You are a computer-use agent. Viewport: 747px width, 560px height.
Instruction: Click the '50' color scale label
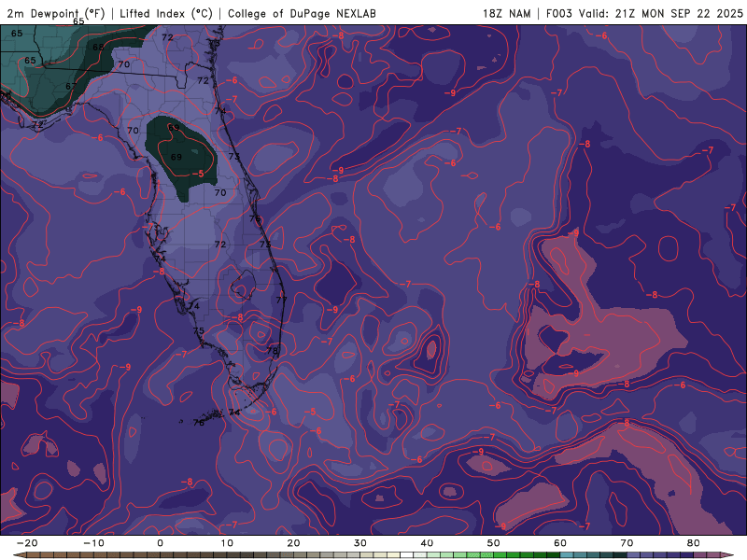[494, 543]
